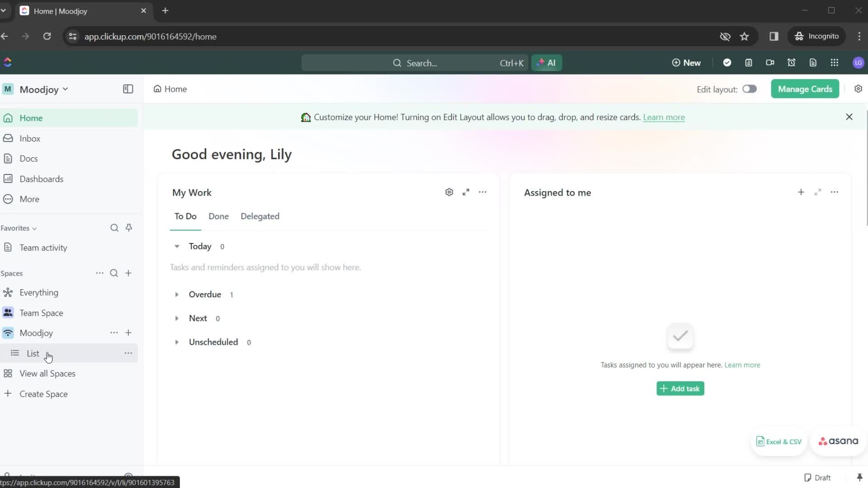This screenshot has height=488, width=868.
Task: Click the Manage Cards button
Action: click(x=806, y=89)
